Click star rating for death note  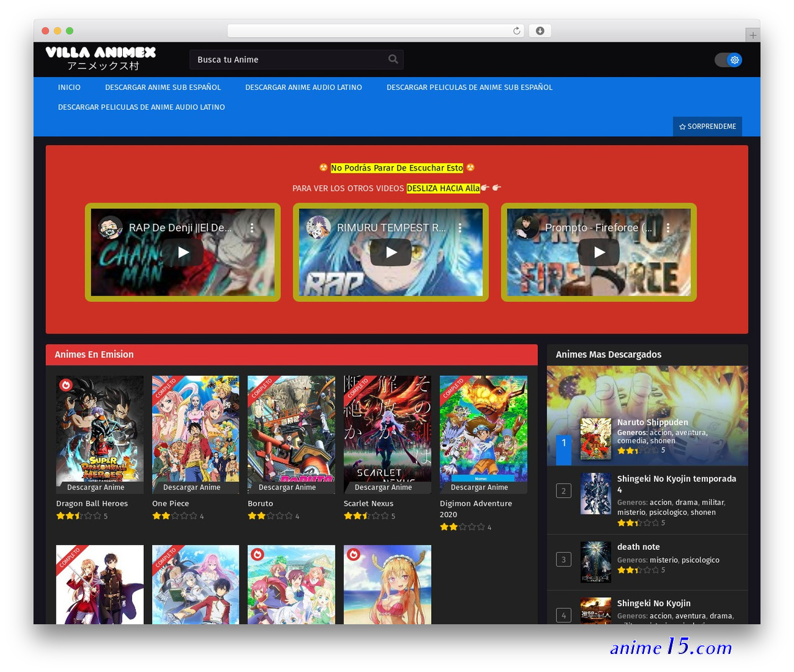(x=638, y=570)
